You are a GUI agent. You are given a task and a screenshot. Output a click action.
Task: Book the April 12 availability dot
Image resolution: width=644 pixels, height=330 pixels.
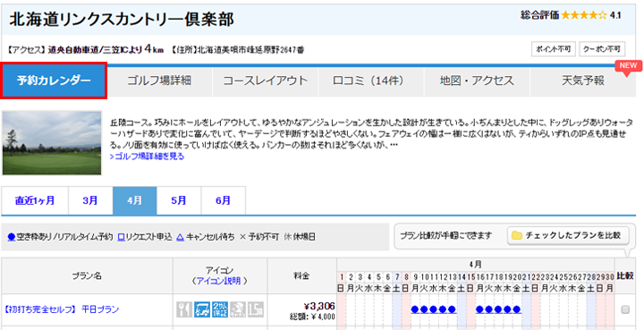click(443, 309)
